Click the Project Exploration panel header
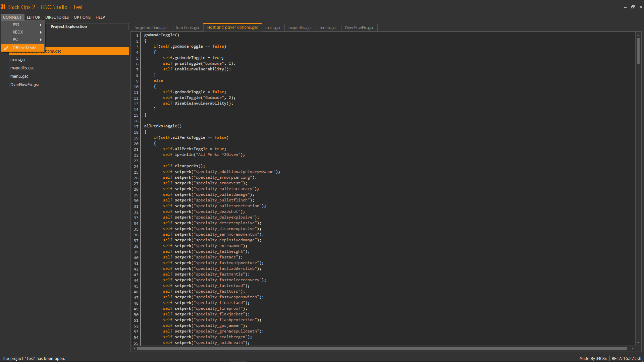The height and width of the screenshot is (362, 644). tap(69, 26)
